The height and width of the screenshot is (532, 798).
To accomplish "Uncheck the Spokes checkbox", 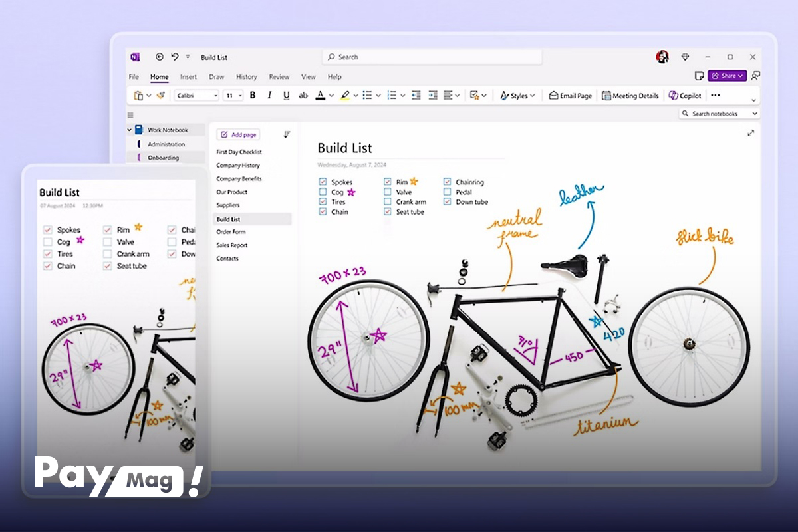I will click(323, 182).
